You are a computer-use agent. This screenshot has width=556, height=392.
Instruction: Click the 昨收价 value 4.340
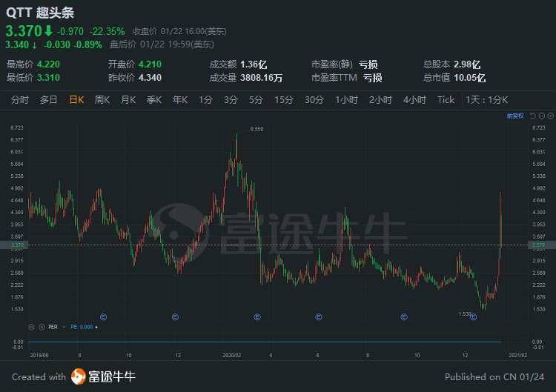150,78
